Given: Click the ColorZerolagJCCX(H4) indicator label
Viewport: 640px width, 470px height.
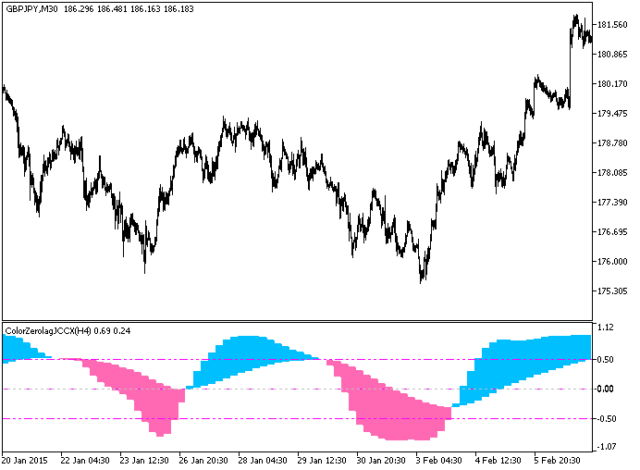Looking at the screenshot, I should pyautogui.click(x=50, y=329).
